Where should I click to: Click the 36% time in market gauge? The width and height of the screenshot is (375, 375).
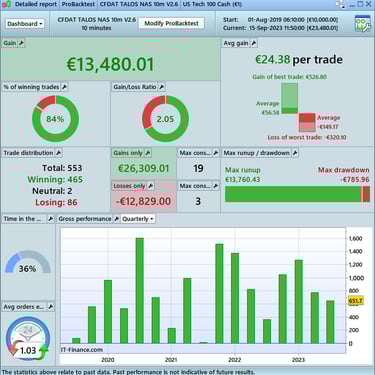coord(28,263)
